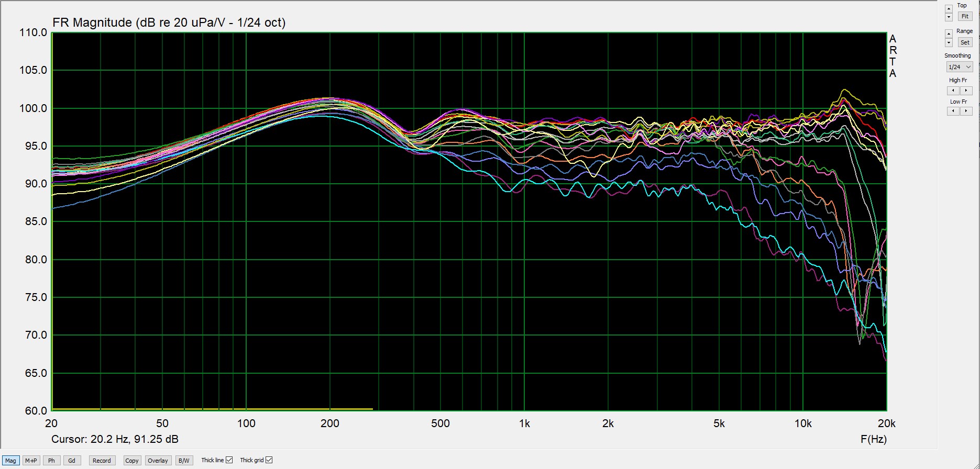This screenshot has height=469, width=980.
Task: Click the Set range button
Action: [965, 42]
